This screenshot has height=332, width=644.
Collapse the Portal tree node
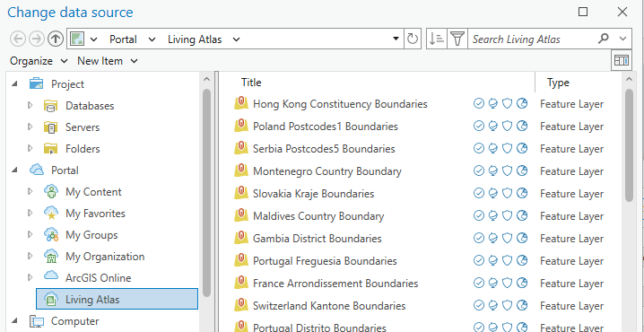point(14,170)
